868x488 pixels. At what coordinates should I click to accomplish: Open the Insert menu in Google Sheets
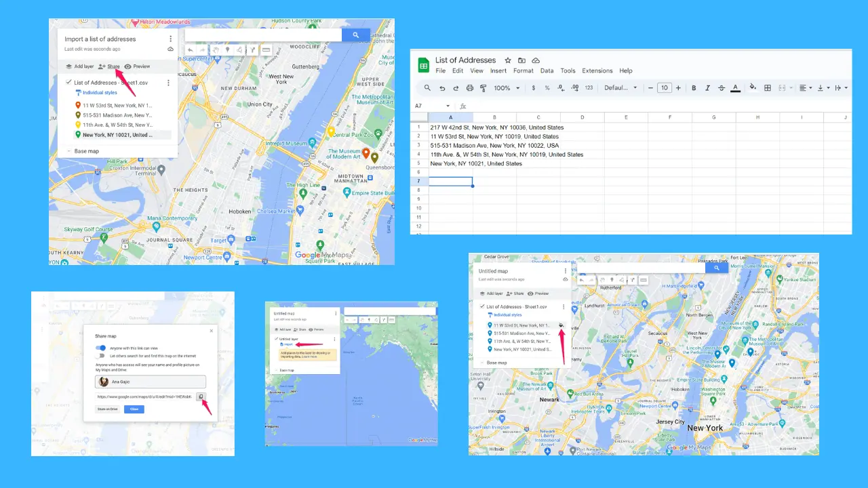498,70
